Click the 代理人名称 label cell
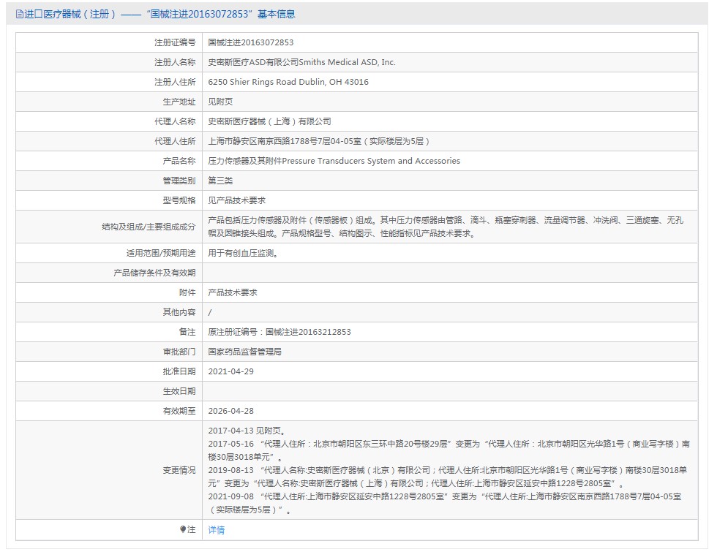 point(109,121)
